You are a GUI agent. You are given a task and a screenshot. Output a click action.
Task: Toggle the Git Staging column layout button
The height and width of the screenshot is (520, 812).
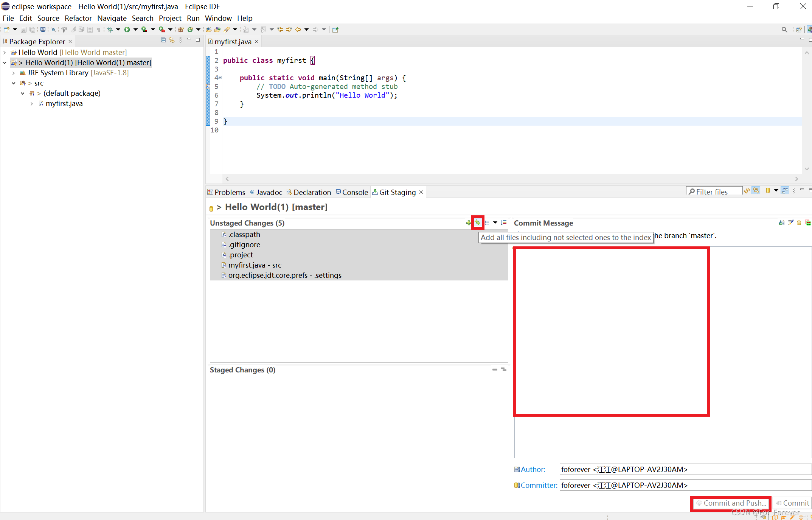[x=785, y=191]
